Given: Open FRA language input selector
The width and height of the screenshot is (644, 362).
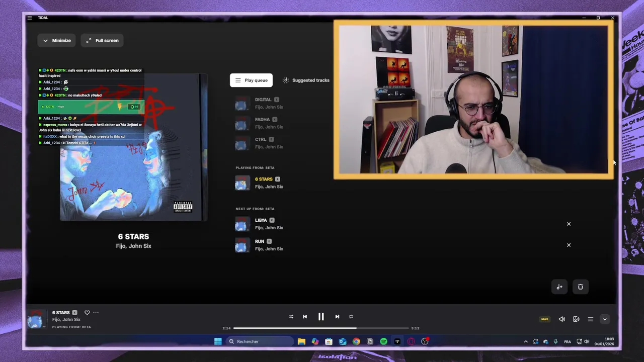Looking at the screenshot, I should (568, 342).
